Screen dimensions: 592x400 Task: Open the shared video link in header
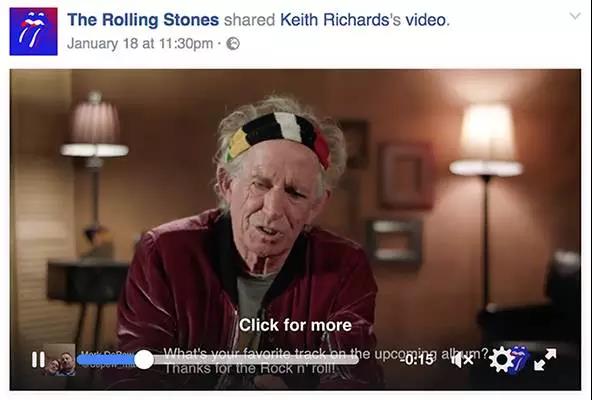[x=426, y=20]
